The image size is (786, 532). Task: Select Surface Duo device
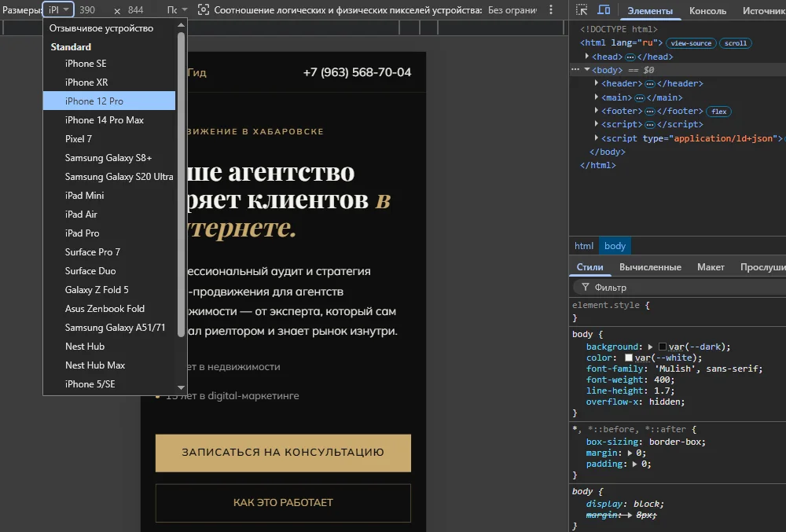click(109, 271)
